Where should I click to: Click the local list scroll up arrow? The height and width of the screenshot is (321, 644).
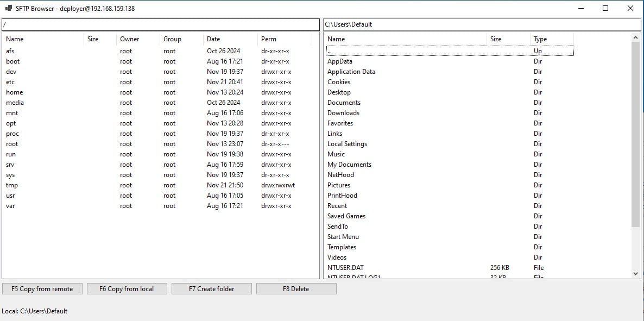click(636, 37)
